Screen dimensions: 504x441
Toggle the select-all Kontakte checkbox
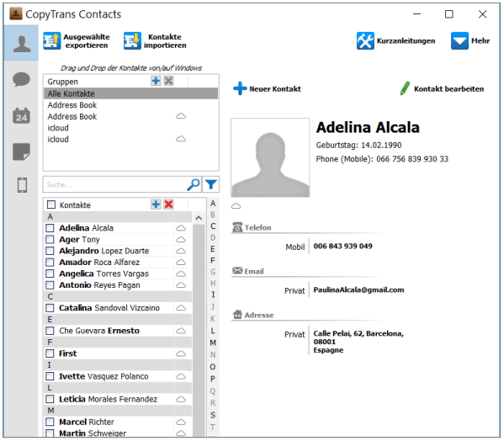coord(51,205)
